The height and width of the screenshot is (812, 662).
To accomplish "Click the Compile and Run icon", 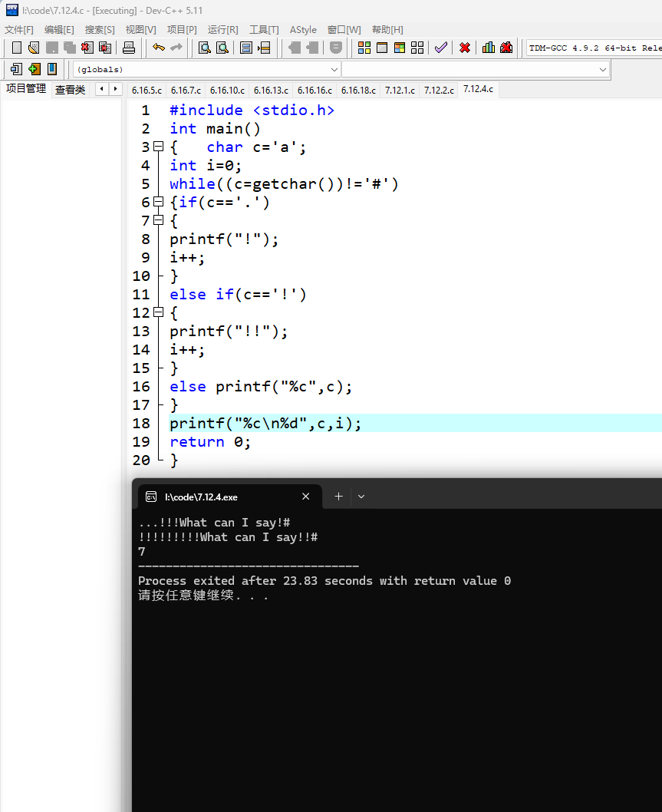I will (x=400, y=48).
